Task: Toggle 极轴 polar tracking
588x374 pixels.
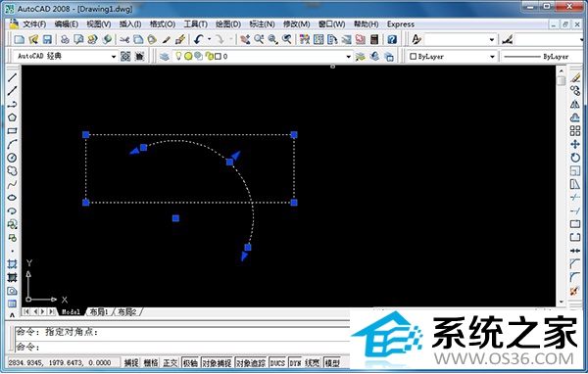Action: 190,362
